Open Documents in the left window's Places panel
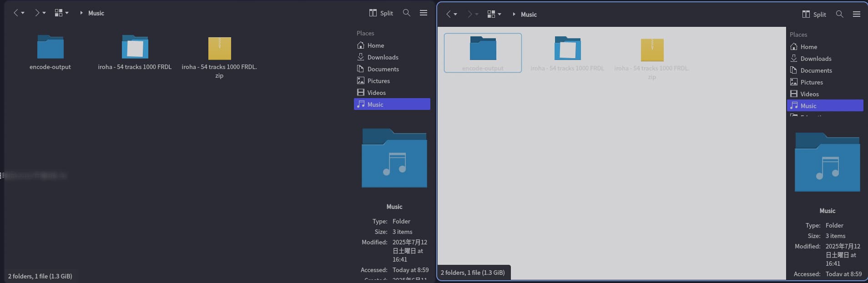The width and height of the screenshot is (868, 283). (x=383, y=69)
